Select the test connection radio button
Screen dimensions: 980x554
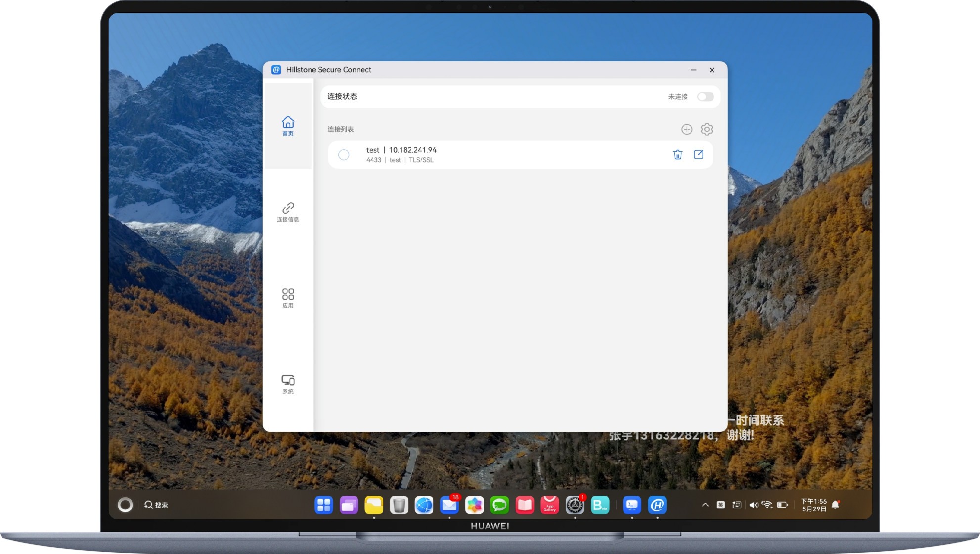[344, 155]
